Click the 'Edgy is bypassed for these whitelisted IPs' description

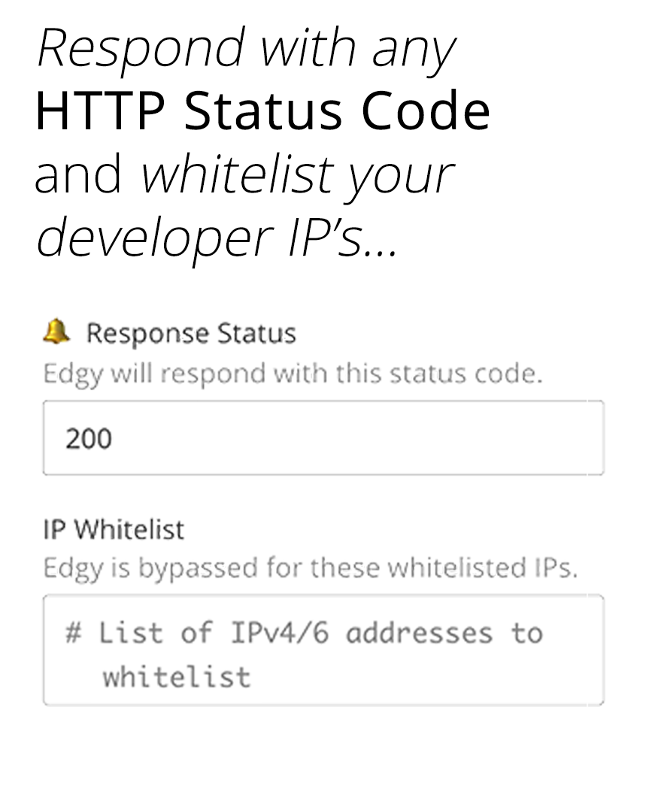(x=310, y=567)
